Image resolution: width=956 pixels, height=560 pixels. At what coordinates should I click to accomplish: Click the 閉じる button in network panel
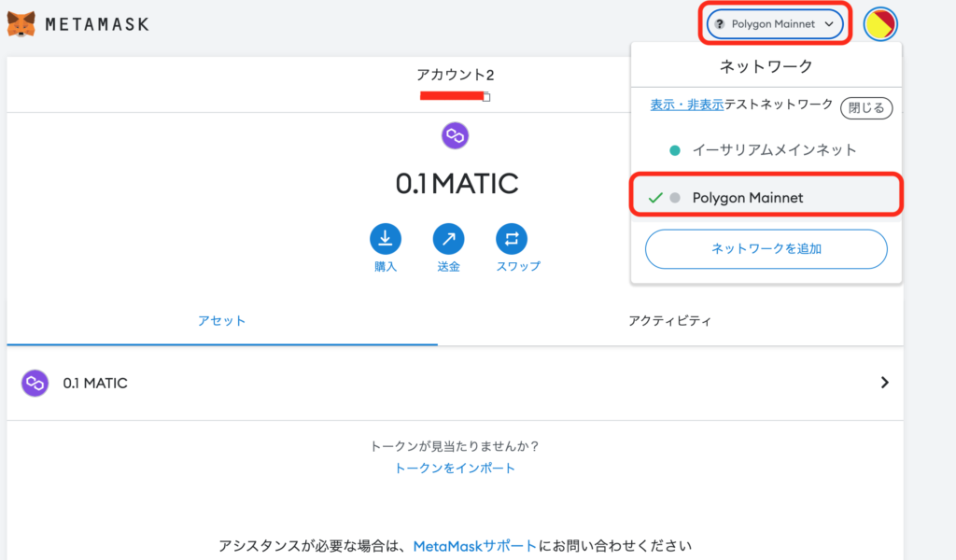click(866, 108)
